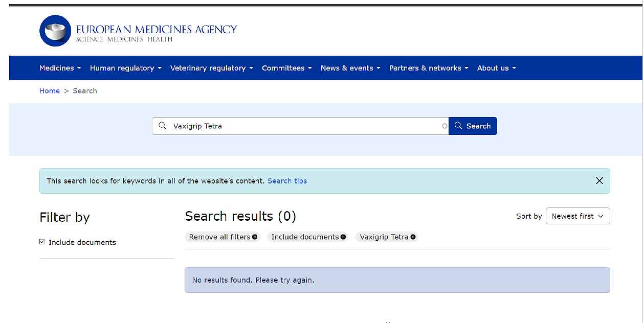
Task: Open the 'Search tips' link
Action: tap(287, 181)
